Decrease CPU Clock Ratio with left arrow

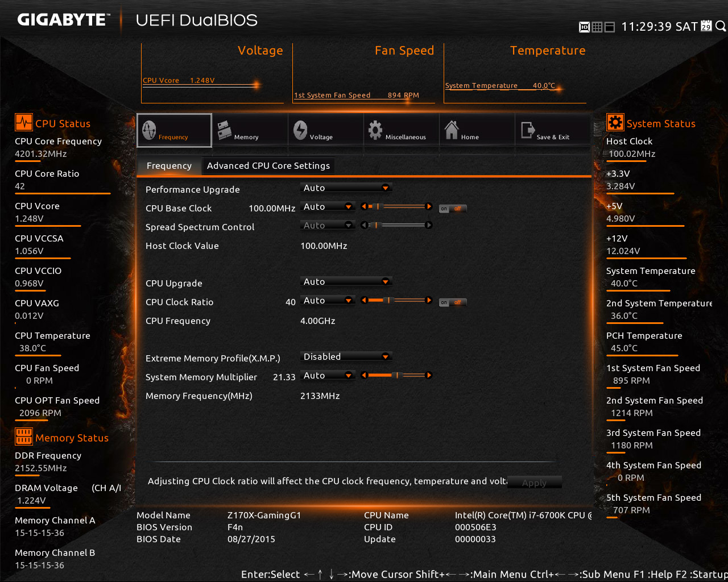pos(364,300)
